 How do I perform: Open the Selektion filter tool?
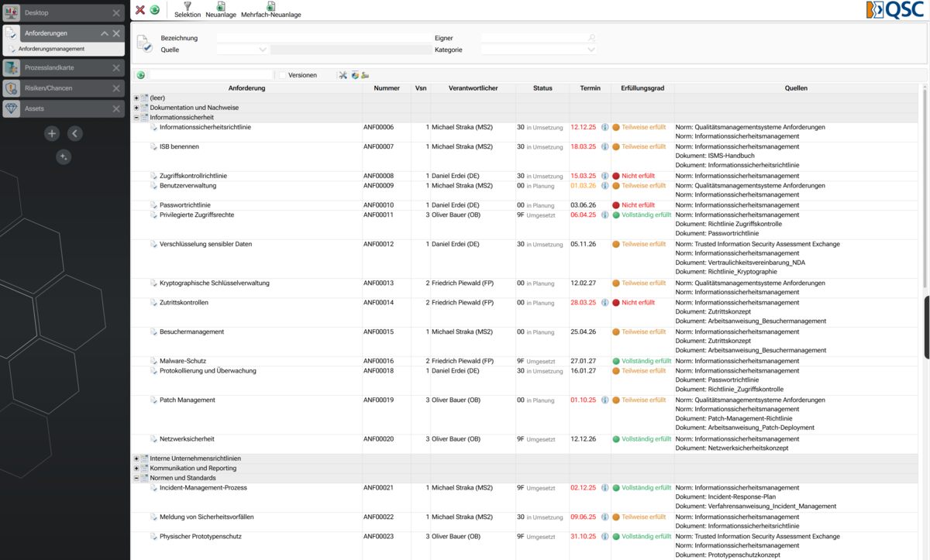coord(188,10)
